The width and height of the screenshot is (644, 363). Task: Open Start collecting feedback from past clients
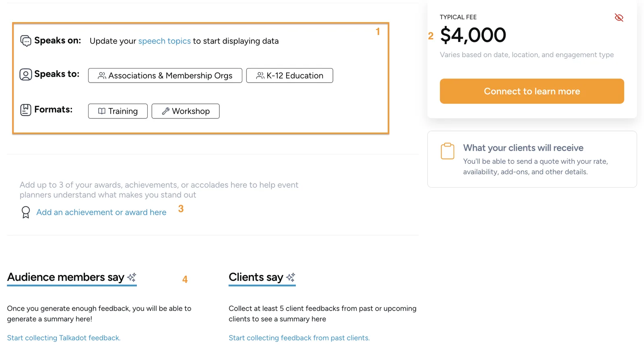click(299, 338)
